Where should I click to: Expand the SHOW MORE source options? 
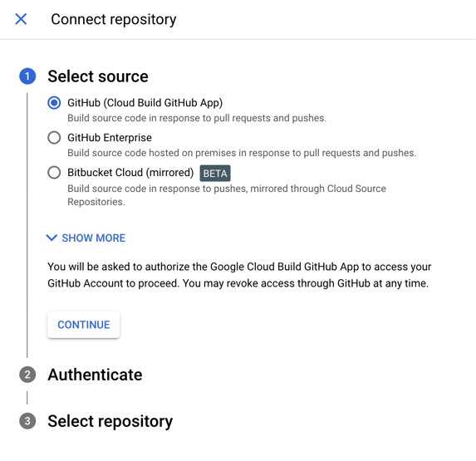tap(86, 238)
